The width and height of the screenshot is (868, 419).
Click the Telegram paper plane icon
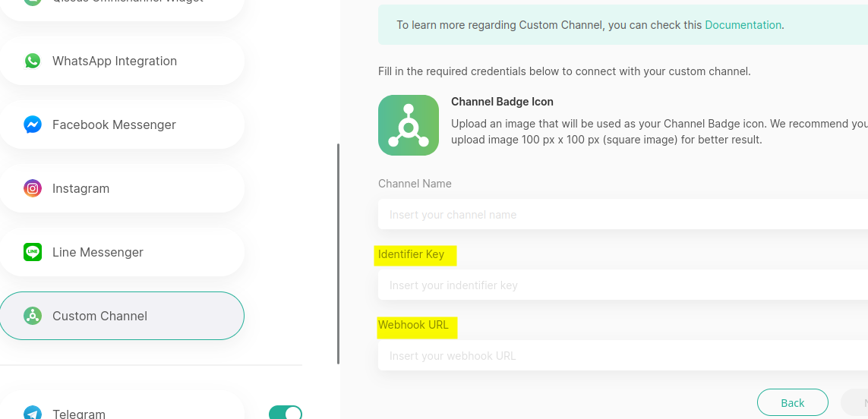coord(33,413)
